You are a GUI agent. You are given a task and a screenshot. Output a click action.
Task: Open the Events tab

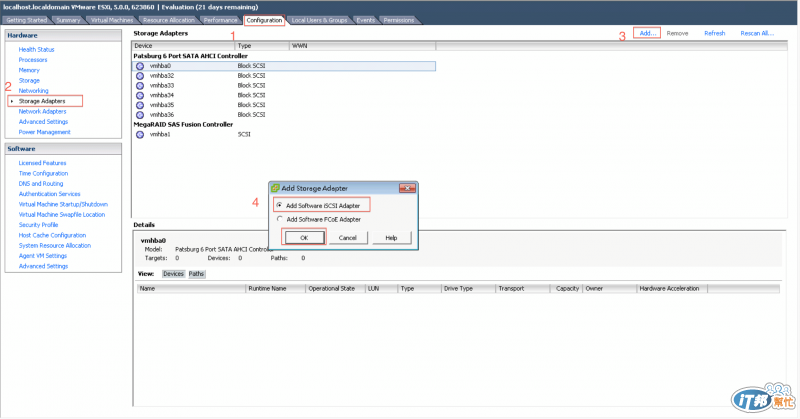point(365,20)
